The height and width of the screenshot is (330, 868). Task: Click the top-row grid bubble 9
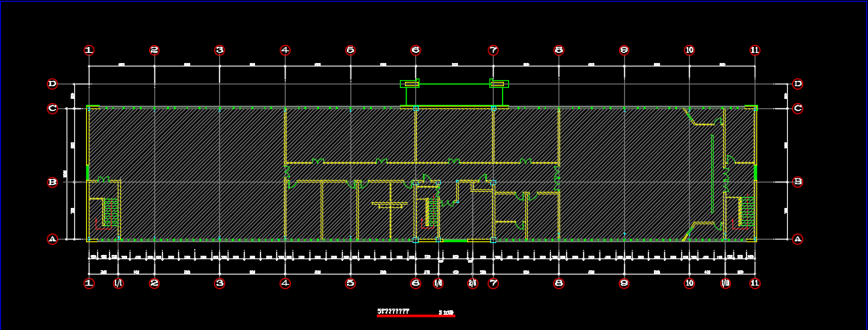pyautogui.click(x=624, y=50)
